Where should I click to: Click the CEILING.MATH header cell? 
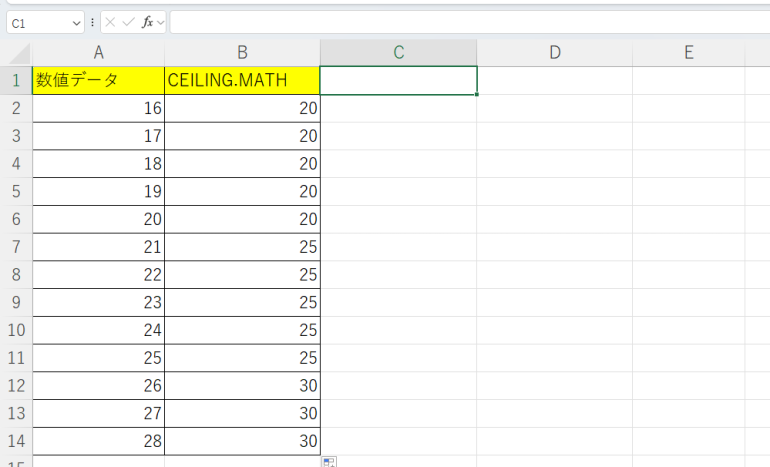(x=242, y=81)
